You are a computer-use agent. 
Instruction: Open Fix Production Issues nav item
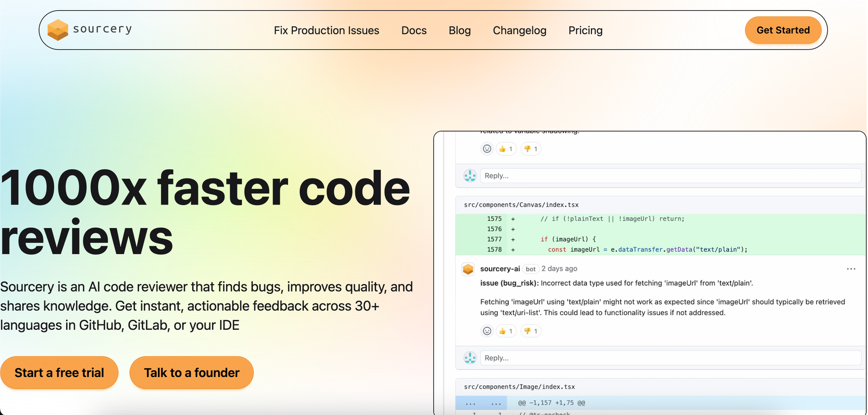tap(327, 30)
